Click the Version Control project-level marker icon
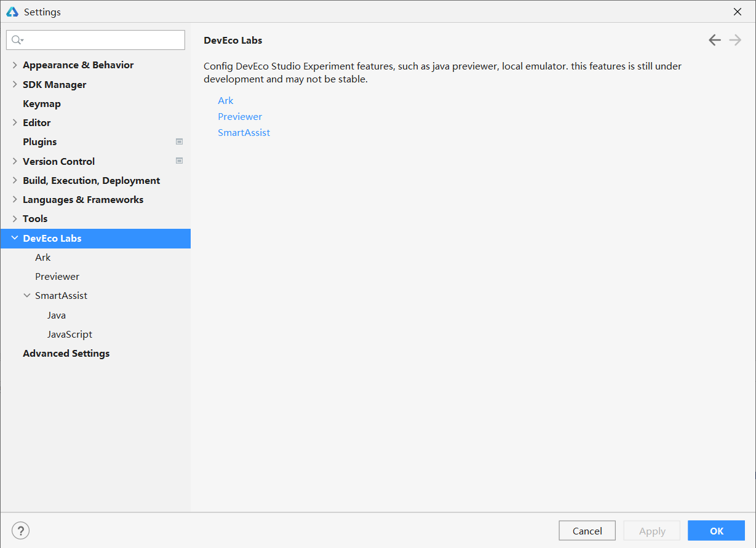 (x=179, y=161)
